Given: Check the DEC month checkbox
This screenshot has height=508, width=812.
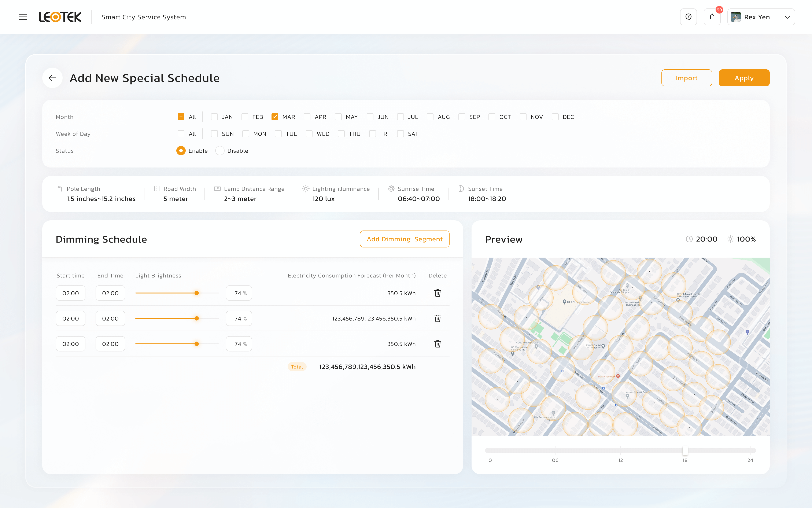Looking at the screenshot, I should (555, 117).
